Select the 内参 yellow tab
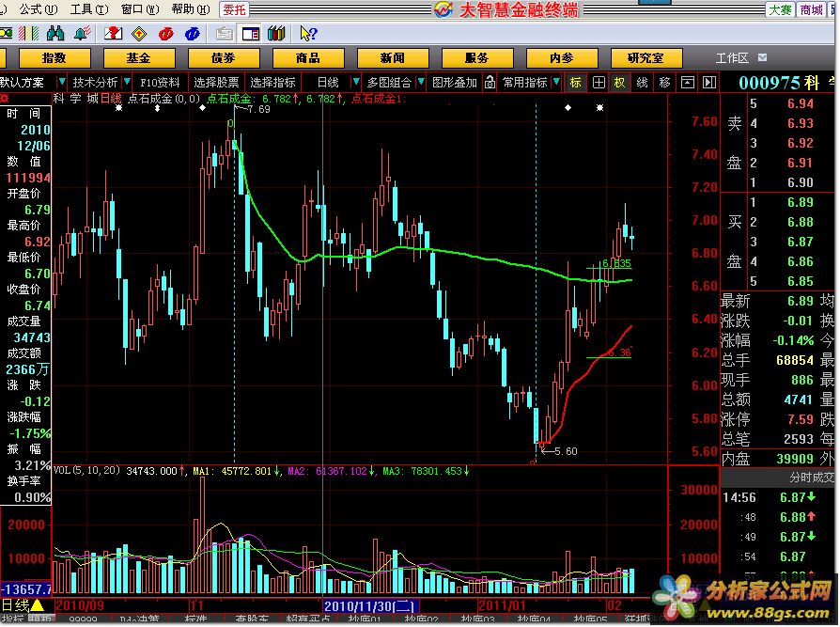 pyautogui.click(x=562, y=58)
